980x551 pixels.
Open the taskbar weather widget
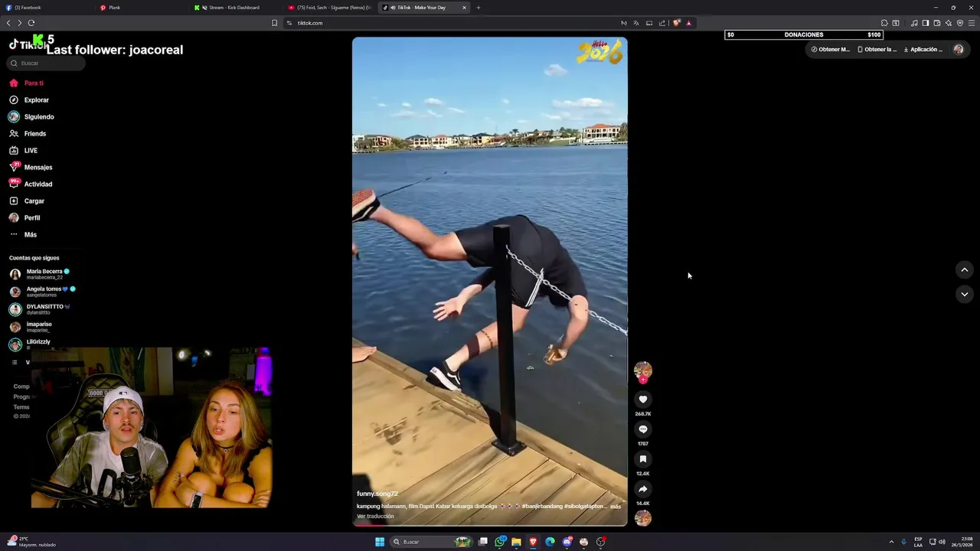click(x=31, y=542)
